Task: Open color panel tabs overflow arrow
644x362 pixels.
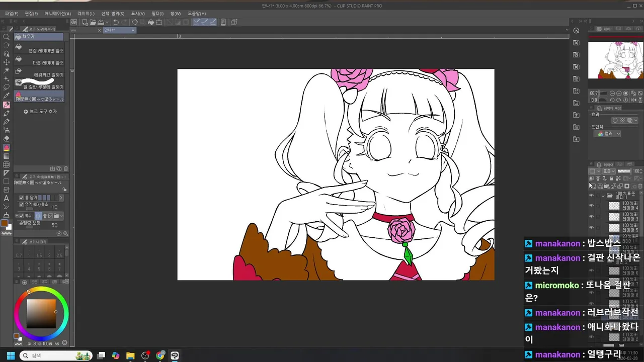Action: [x=66, y=282]
